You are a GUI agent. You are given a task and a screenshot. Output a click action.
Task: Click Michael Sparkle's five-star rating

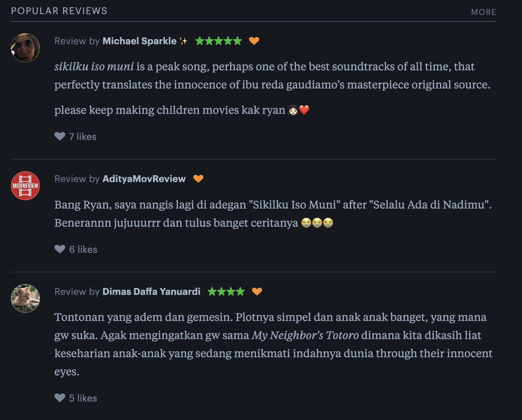coord(218,41)
